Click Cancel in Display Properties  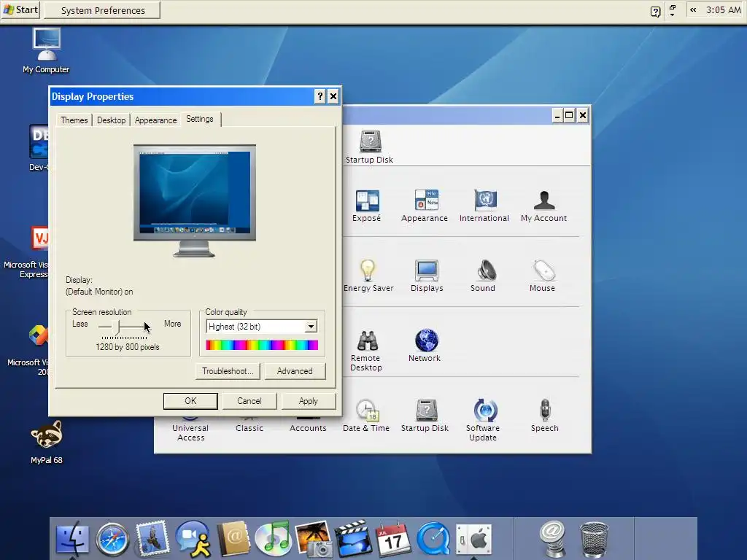click(x=249, y=401)
